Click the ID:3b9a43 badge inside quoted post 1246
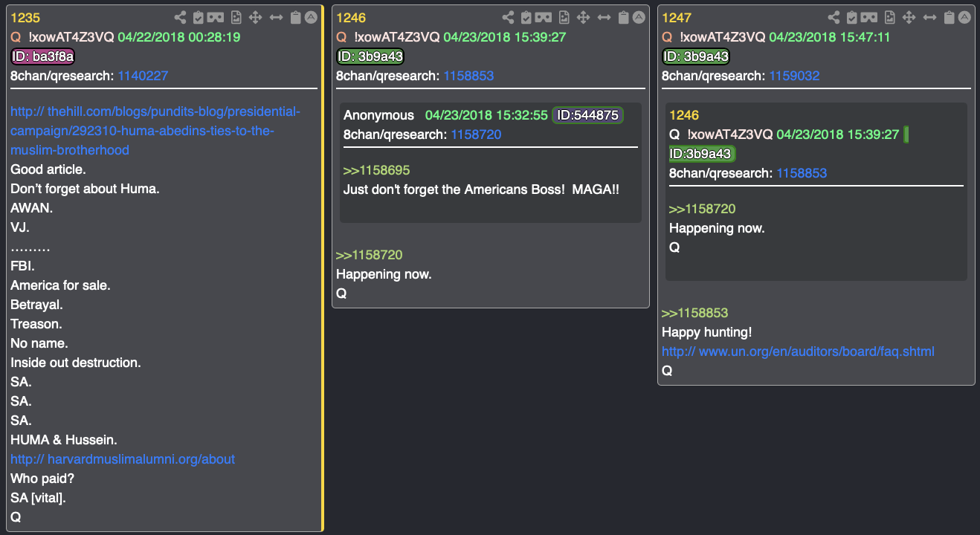The height and width of the screenshot is (535, 980). [702, 154]
